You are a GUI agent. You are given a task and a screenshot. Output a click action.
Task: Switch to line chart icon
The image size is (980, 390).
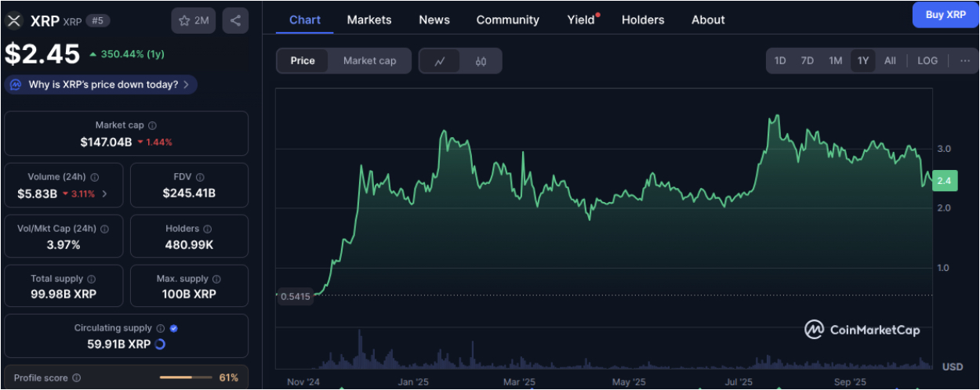tap(440, 61)
